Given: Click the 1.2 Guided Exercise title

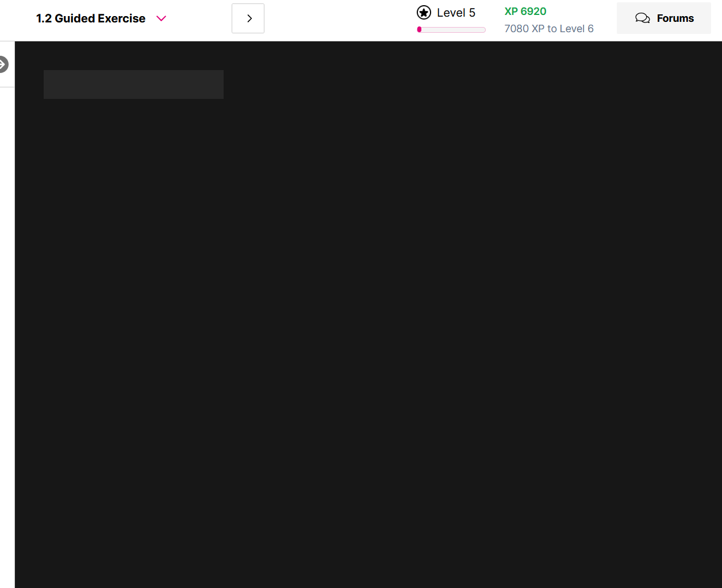Looking at the screenshot, I should coord(91,18).
